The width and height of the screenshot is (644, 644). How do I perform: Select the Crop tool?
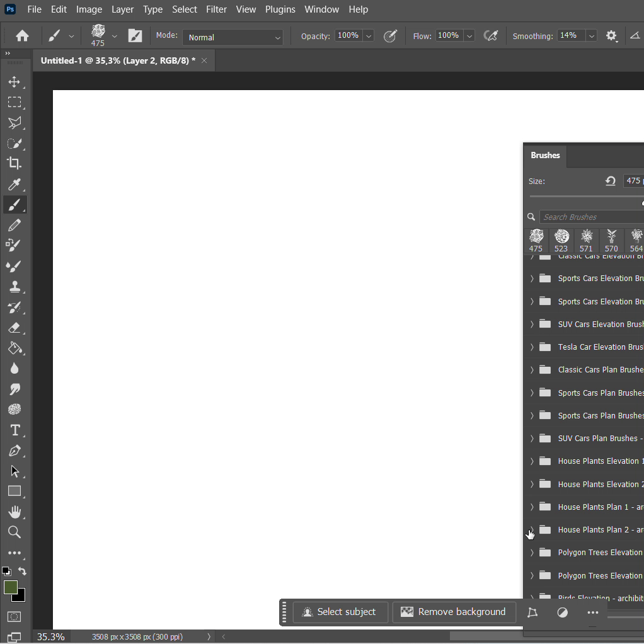[x=14, y=163]
